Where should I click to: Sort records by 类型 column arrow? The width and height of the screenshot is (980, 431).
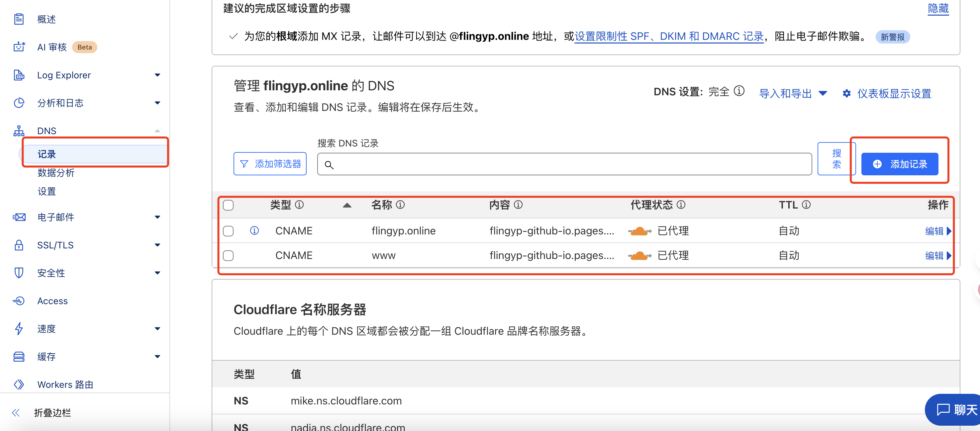(346, 205)
